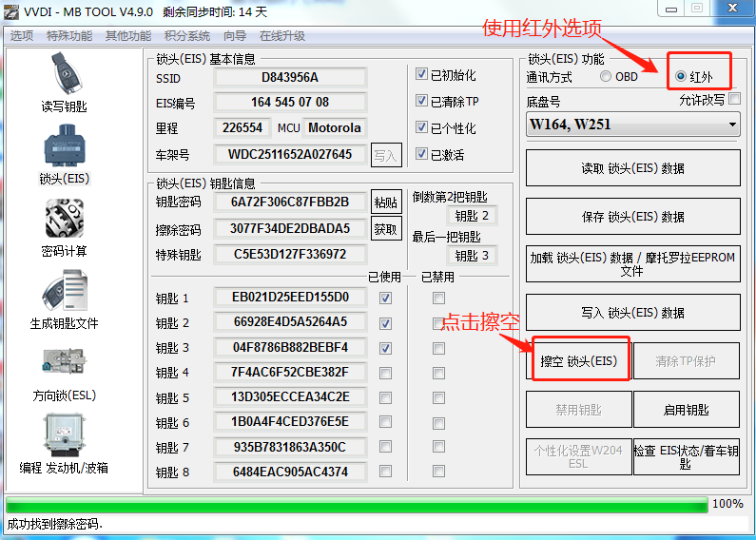Enable the 允许改写 checkbox

pyautogui.click(x=734, y=99)
